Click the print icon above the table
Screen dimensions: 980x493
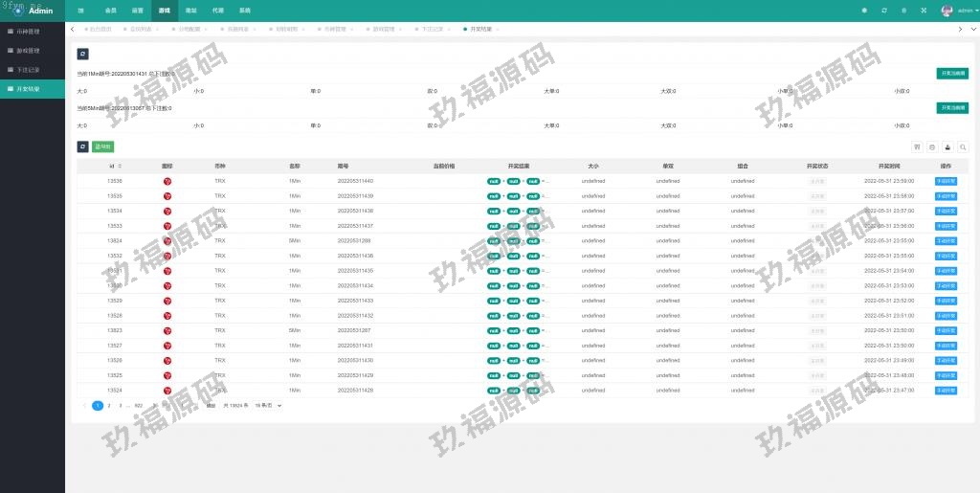point(933,147)
